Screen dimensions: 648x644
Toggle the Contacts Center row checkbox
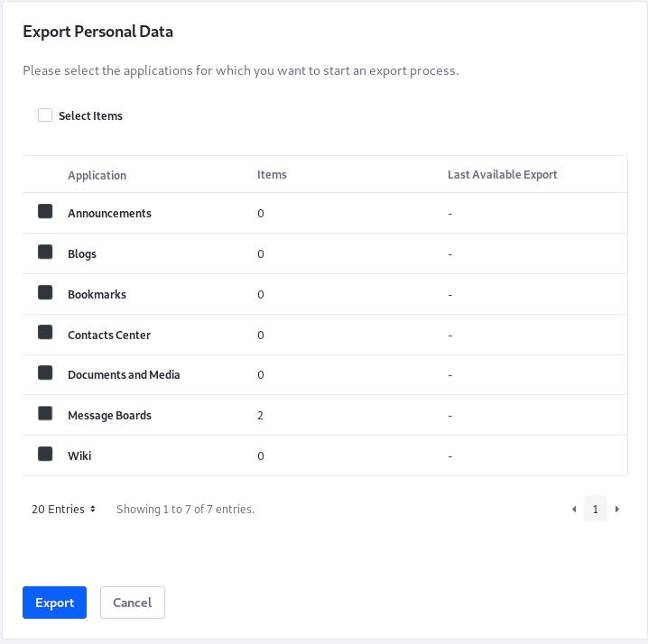tap(45, 332)
